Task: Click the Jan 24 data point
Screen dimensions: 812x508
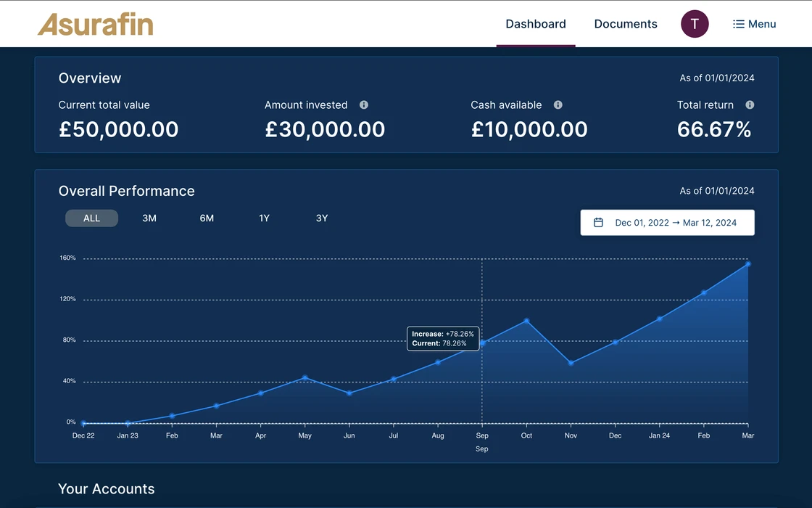Action: (659, 319)
